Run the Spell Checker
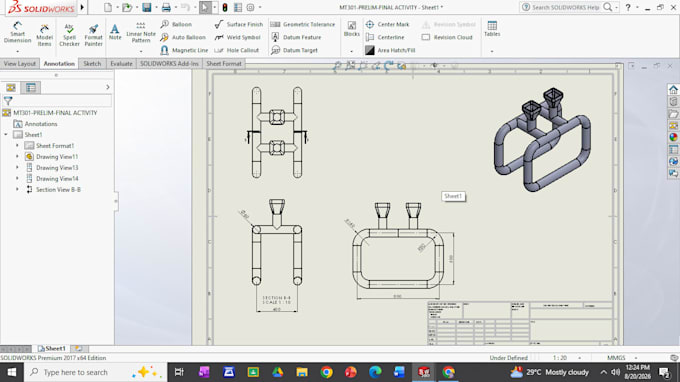Image resolution: width=680 pixels, height=382 pixels. (69, 35)
